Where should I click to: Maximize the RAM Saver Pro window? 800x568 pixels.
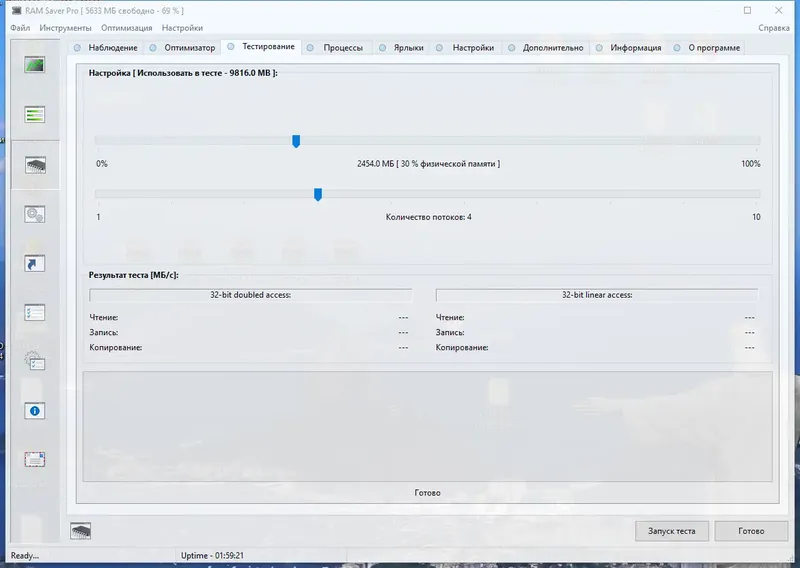click(x=747, y=10)
